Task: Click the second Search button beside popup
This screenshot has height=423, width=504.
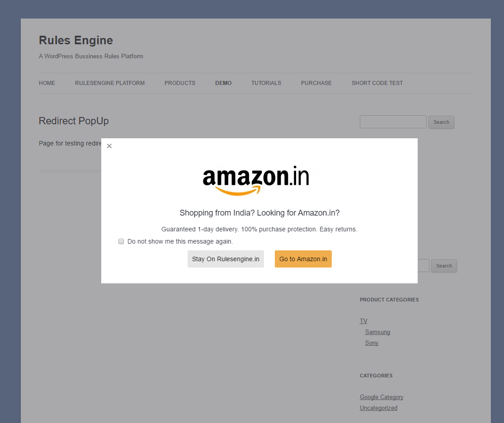Action: tap(444, 266)
